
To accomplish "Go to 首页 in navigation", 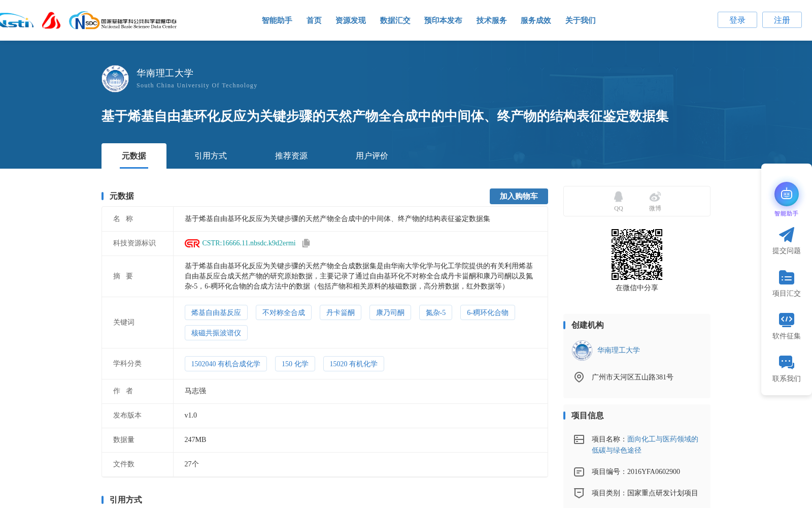I will coord(314,20).
